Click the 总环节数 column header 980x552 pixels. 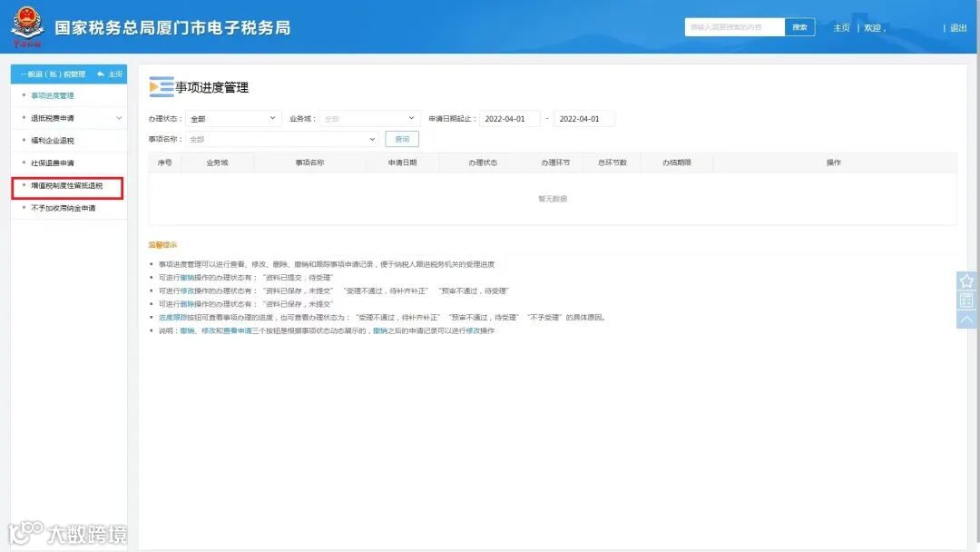612,163
